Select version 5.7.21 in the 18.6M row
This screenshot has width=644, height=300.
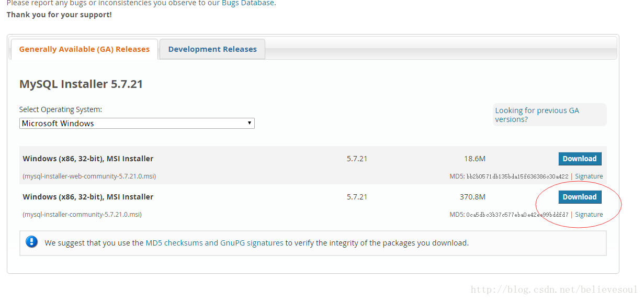[357, 159]
